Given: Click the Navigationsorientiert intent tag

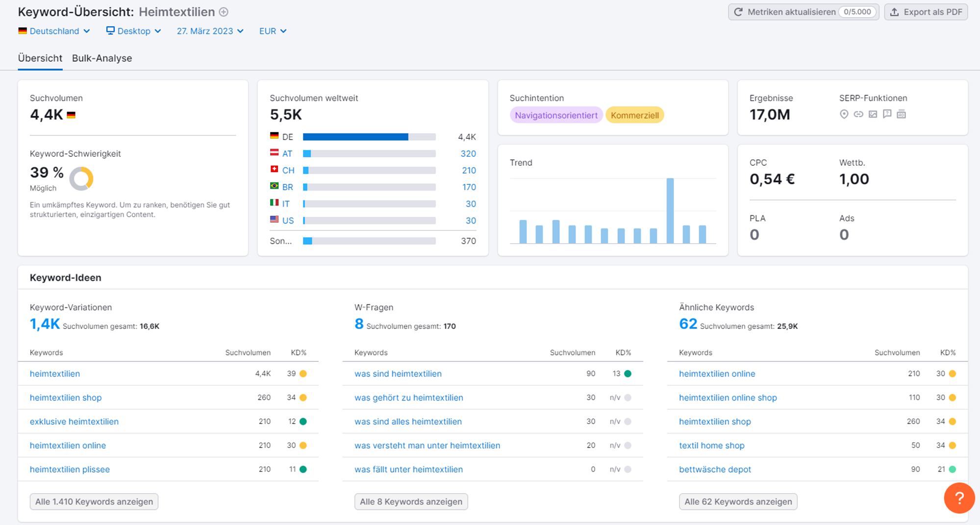Looking at the screenshot, I should pos(556,115).
